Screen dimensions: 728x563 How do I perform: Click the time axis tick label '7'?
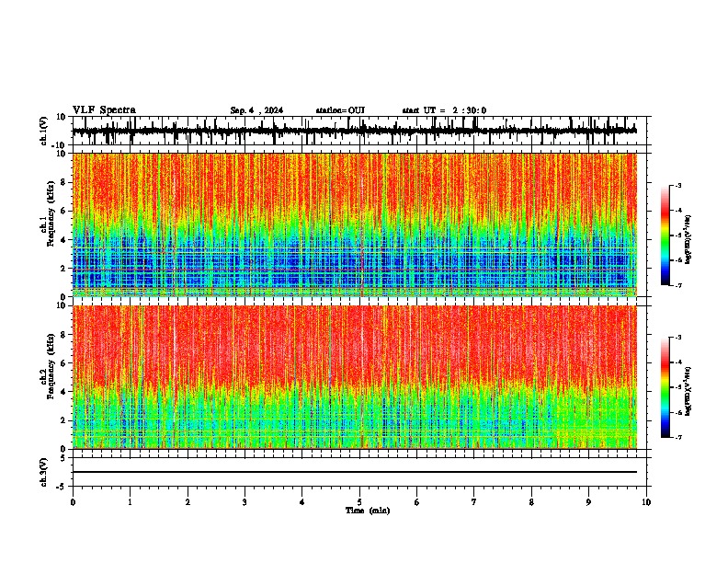pyautogui.click(x=474, y=502)
